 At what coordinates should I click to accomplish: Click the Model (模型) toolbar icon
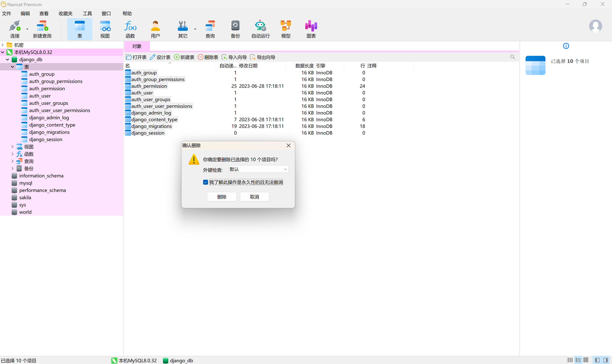285,29
